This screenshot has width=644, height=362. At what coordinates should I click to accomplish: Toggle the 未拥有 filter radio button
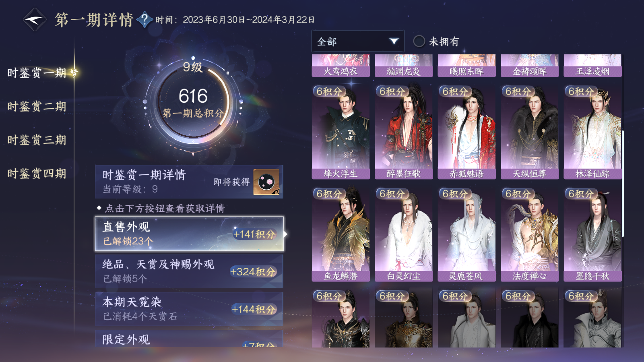[419, 41]
